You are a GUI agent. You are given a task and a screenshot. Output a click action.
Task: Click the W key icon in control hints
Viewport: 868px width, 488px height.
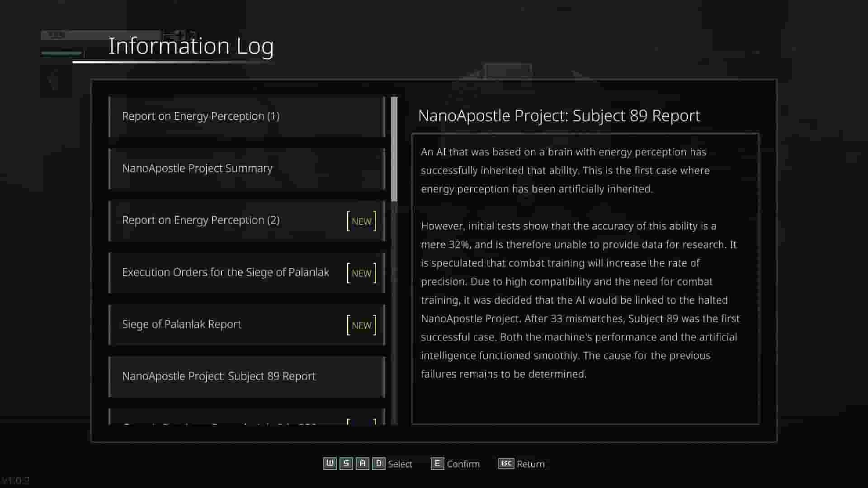(x=330, y=464)
